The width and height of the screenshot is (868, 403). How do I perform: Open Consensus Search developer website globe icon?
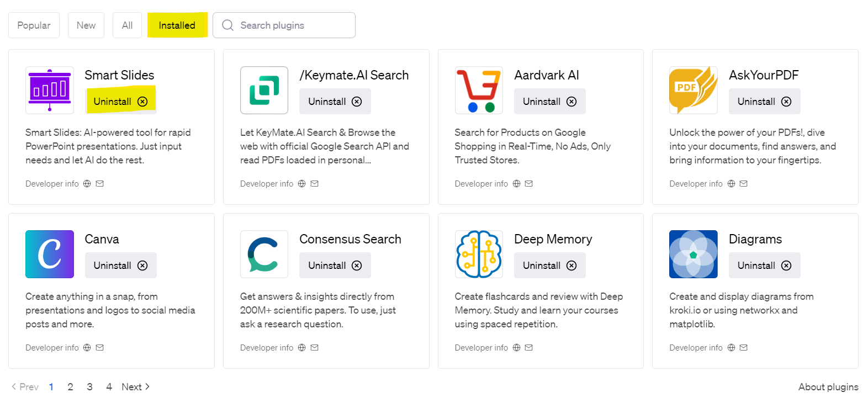(x=302, y=348)
